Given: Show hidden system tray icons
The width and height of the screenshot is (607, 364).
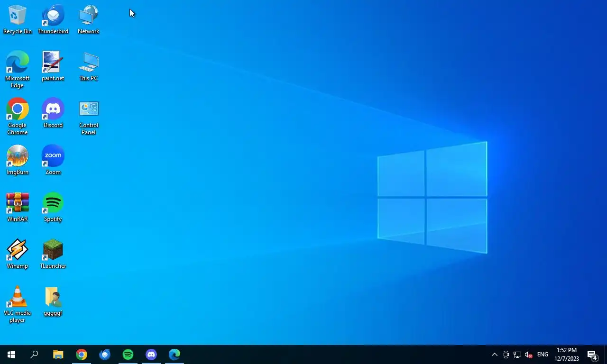Looking at the screenshot, I should click(x=495, y=355).
